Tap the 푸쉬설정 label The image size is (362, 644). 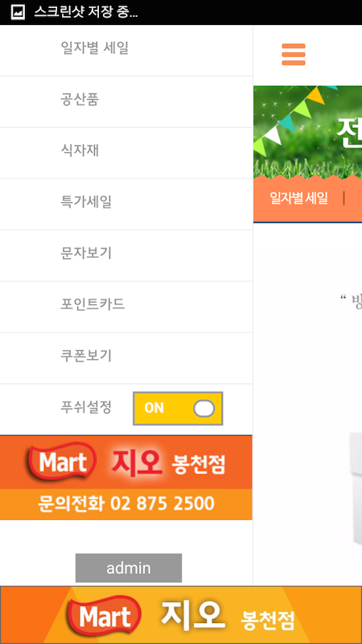(86, 407)
